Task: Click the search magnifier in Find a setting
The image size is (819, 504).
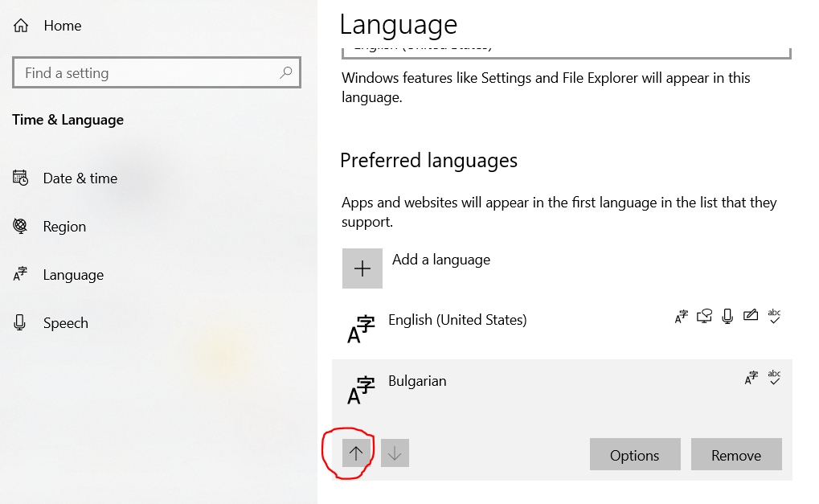Action: coord(285,72)
